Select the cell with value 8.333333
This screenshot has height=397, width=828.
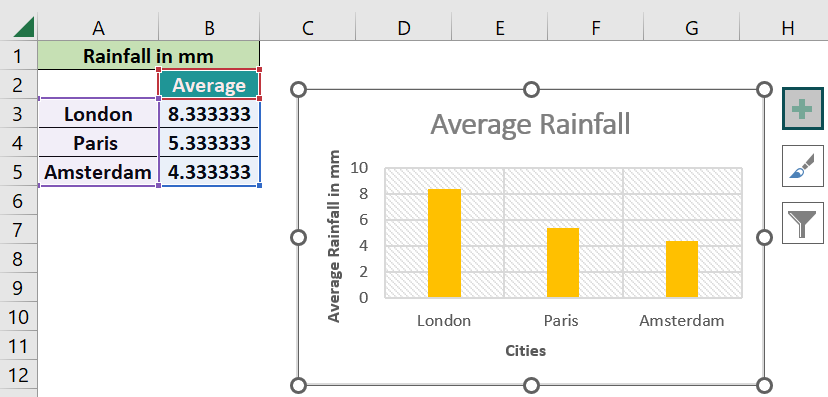point(209,114)
